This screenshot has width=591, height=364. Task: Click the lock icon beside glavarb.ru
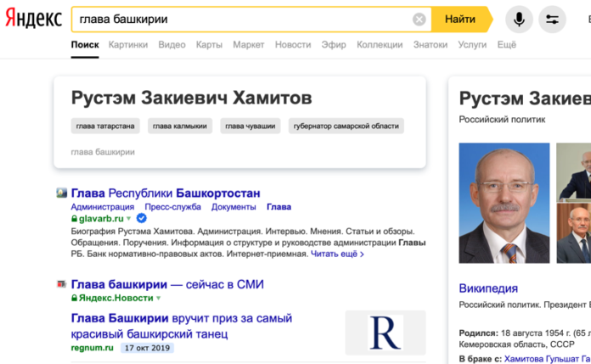74,218
